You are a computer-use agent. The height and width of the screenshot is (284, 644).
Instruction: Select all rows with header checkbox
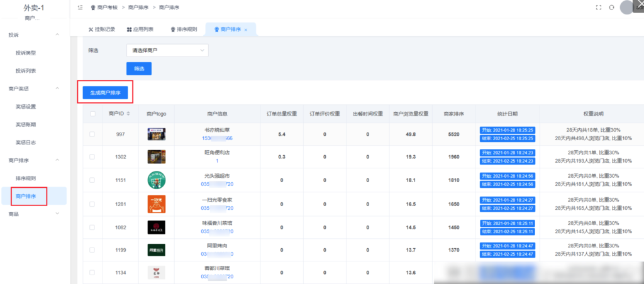[92, 114]
